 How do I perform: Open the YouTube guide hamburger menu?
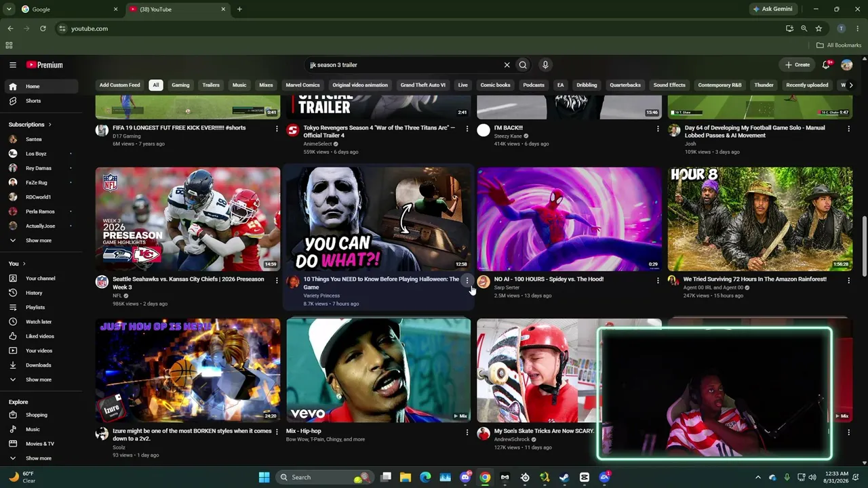13,65
